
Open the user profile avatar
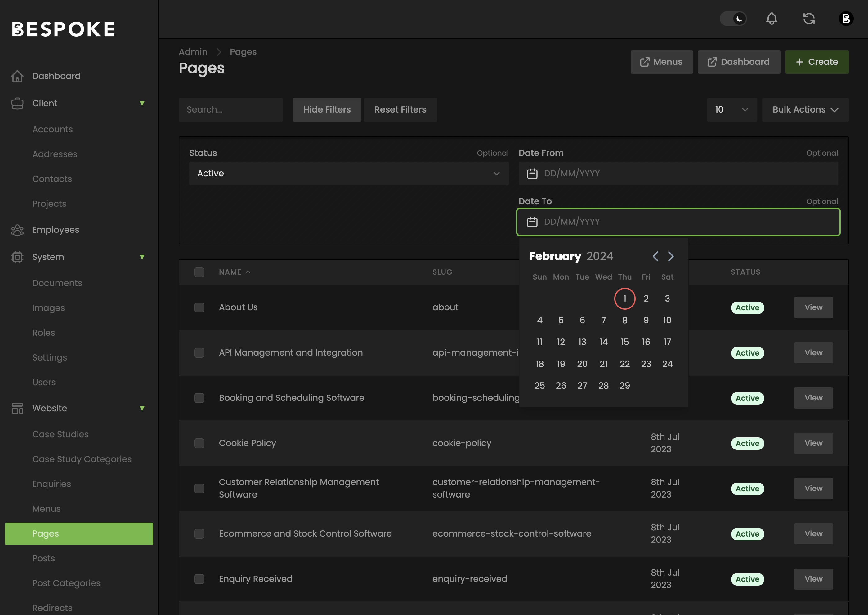846,19
